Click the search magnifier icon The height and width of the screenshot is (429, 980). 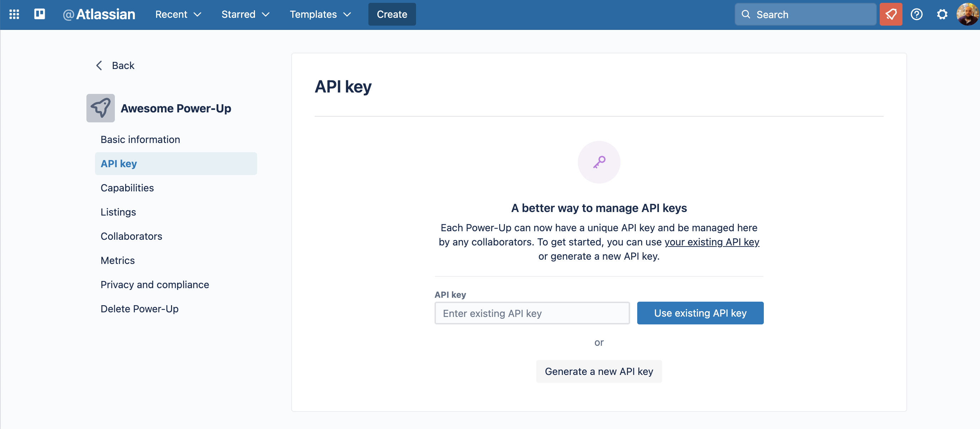tap(746, 15)
